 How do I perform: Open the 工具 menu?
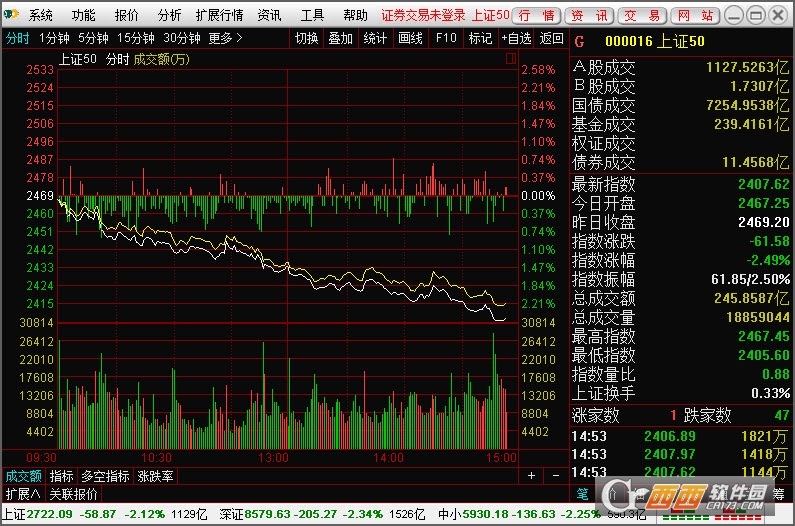click(312, 15)
